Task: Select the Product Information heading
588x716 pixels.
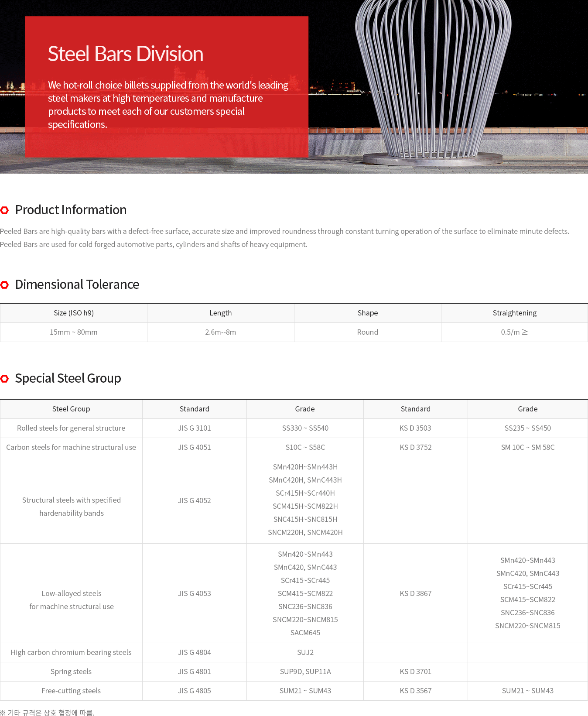Action: pyautogui.click(x=71, y=210)
